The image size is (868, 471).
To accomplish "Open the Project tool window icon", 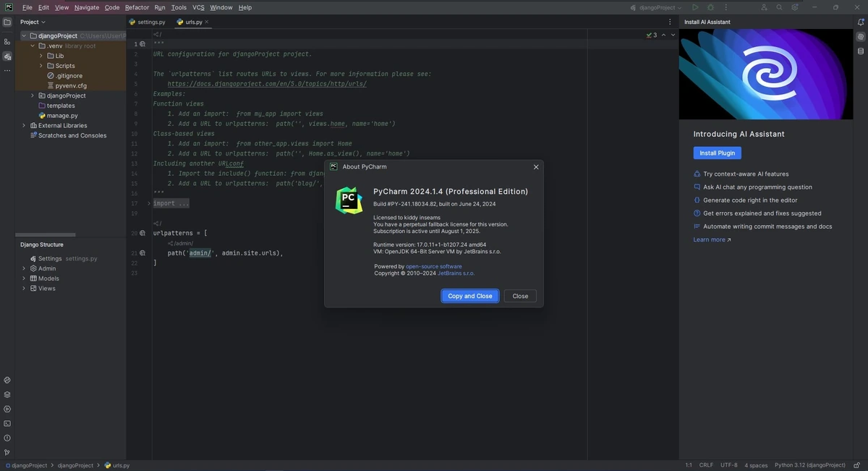I will (7, 22).
